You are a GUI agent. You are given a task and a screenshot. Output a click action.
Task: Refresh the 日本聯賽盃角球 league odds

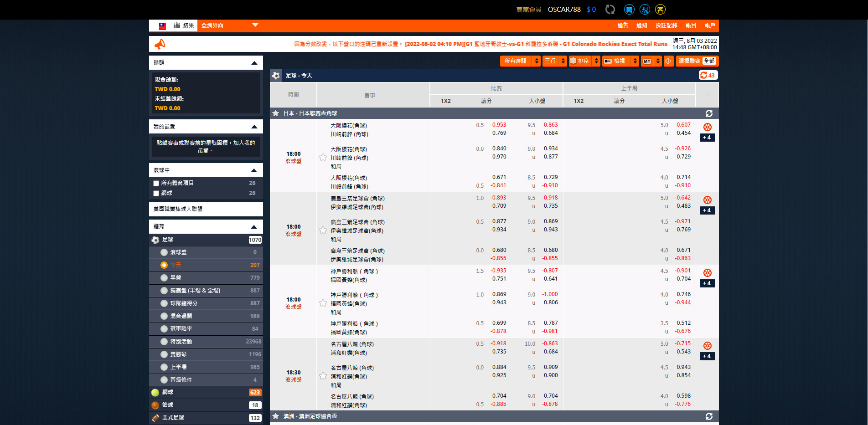point(709,113)
